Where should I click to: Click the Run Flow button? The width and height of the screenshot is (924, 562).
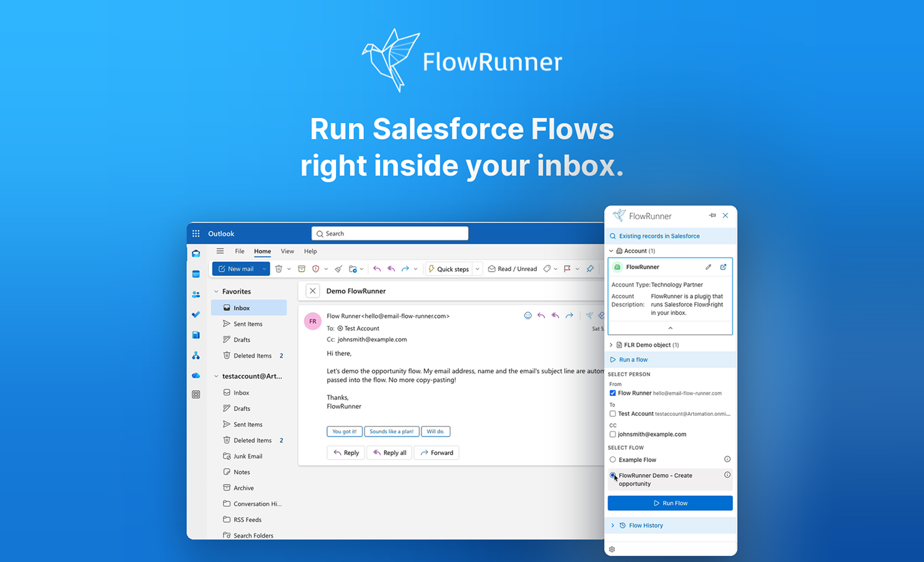(x=670, y=503)
